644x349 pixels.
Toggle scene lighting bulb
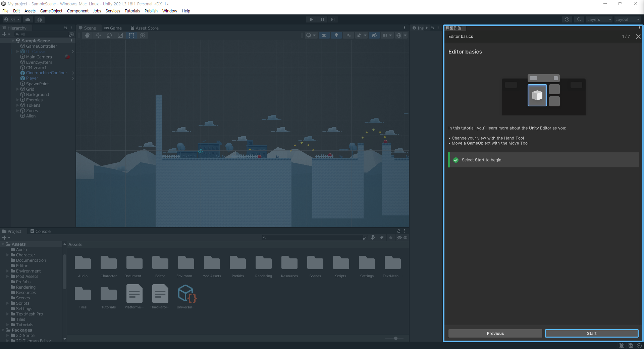click(x=336, y=35)
